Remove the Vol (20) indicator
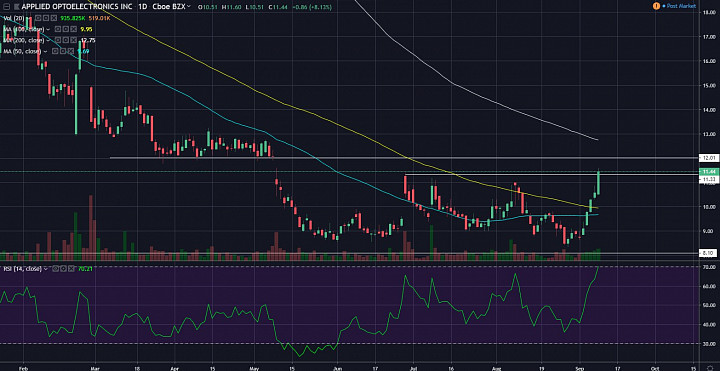 point(54,18)
